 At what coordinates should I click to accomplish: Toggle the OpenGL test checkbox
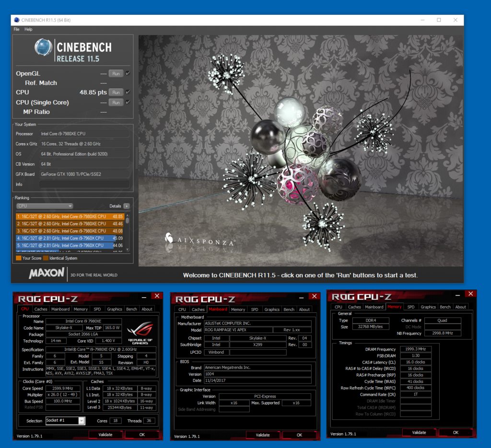tap(128, 73)
